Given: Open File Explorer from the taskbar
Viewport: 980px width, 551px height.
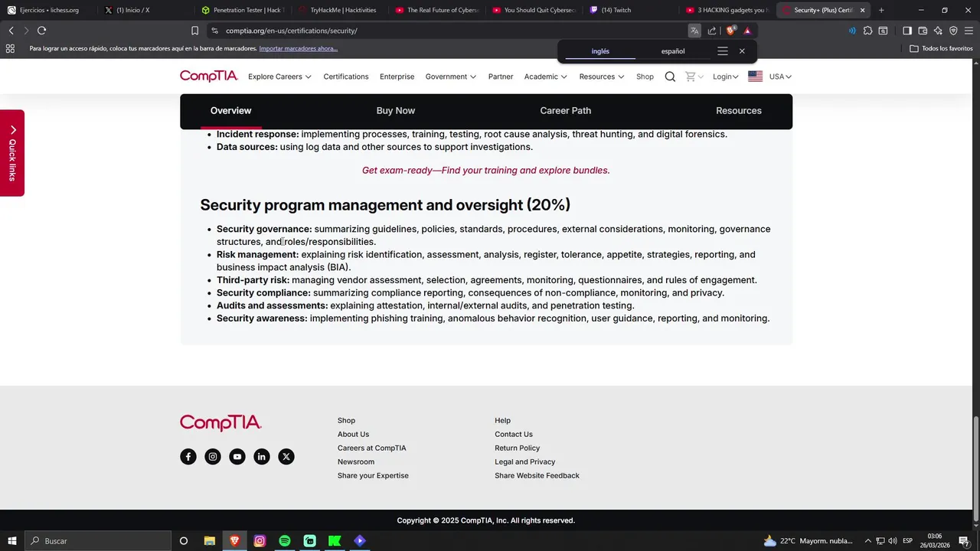Looking at the screenshot, I should pos(209,541).
